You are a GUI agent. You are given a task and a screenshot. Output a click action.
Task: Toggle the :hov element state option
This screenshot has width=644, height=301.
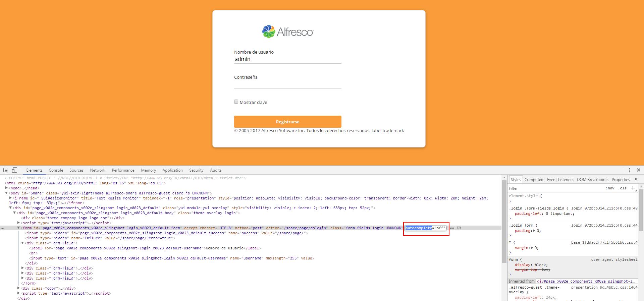(610, 188)
